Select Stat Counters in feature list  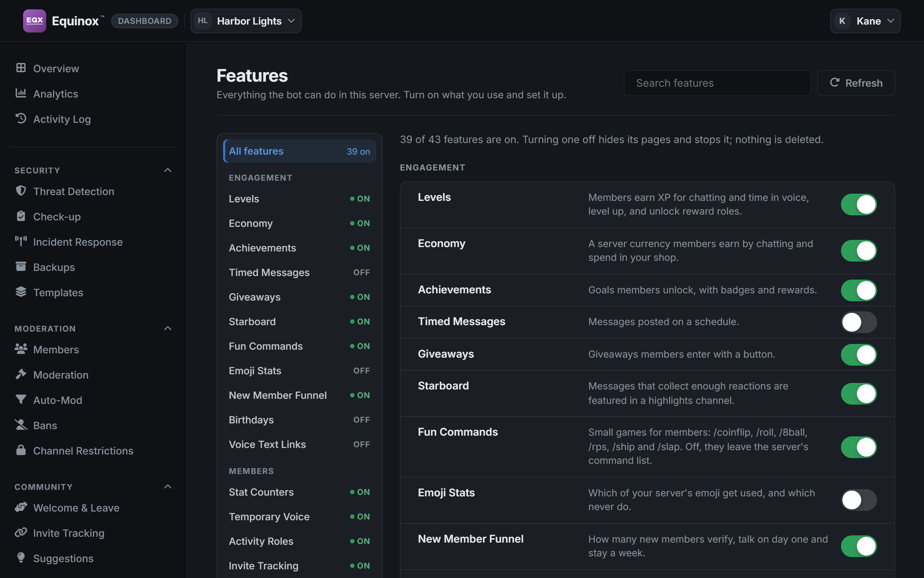pyautogui.click(x=300, y=492)
